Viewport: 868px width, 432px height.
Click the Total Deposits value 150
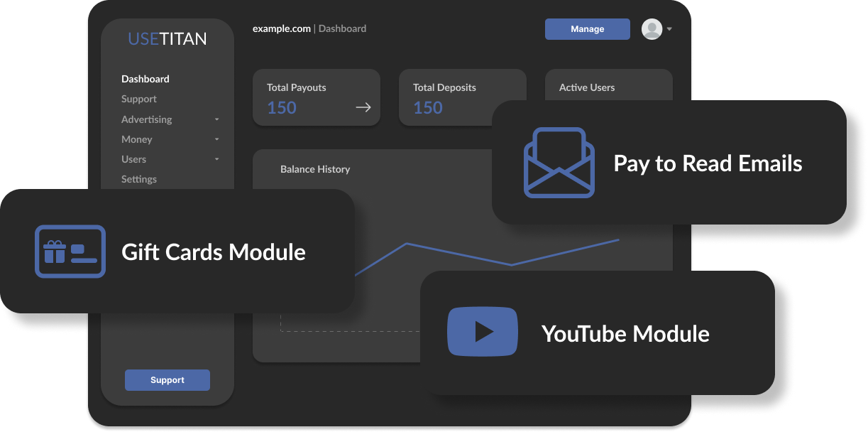pos(428,108)
